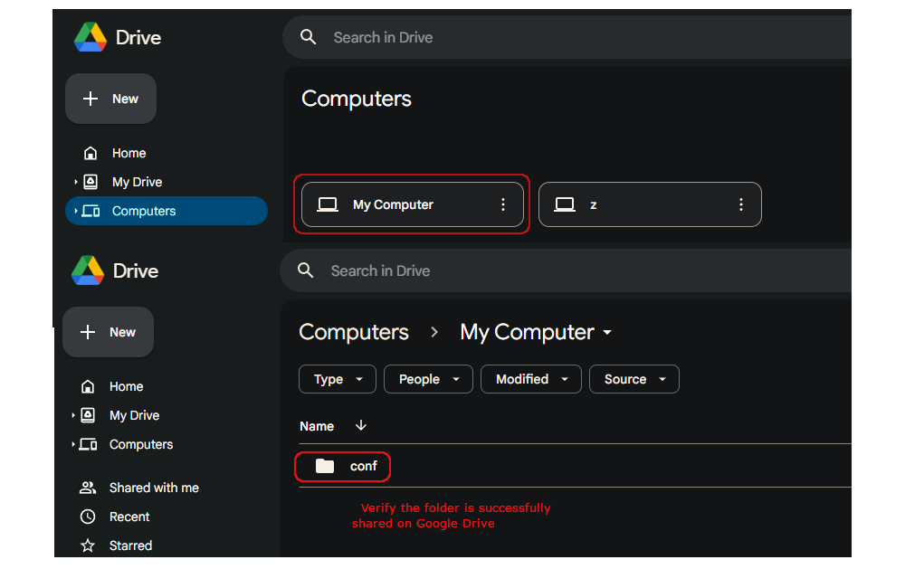Expand My Drive tree arrow in the highlighted-Computers sidebar

76,182
